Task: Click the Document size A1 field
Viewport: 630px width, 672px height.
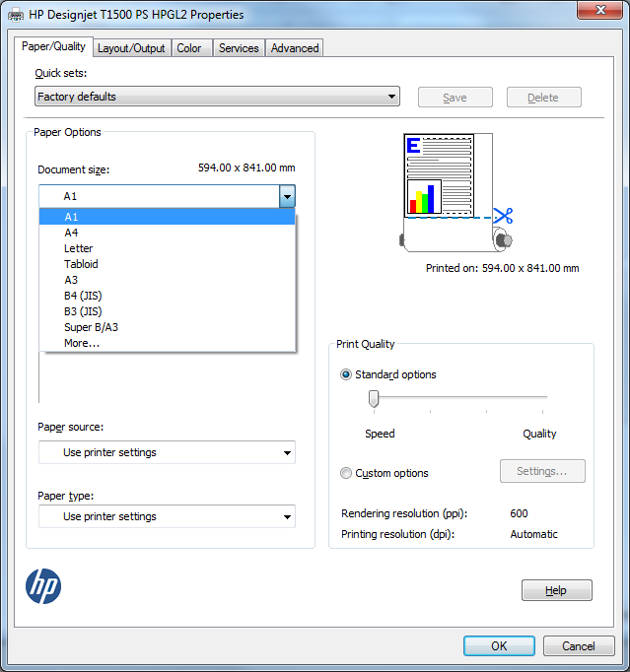Action: tap(159, 196)
